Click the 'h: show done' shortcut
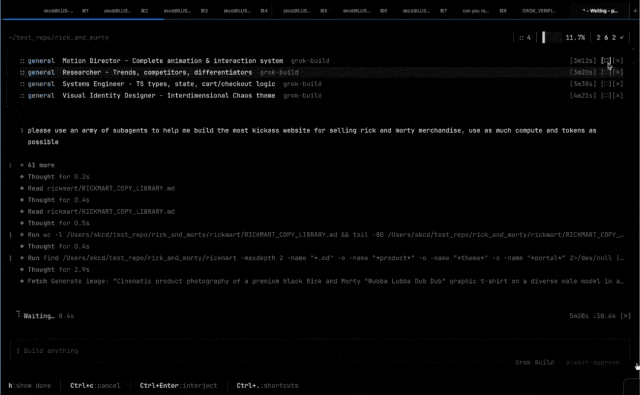 coord(29,386)
